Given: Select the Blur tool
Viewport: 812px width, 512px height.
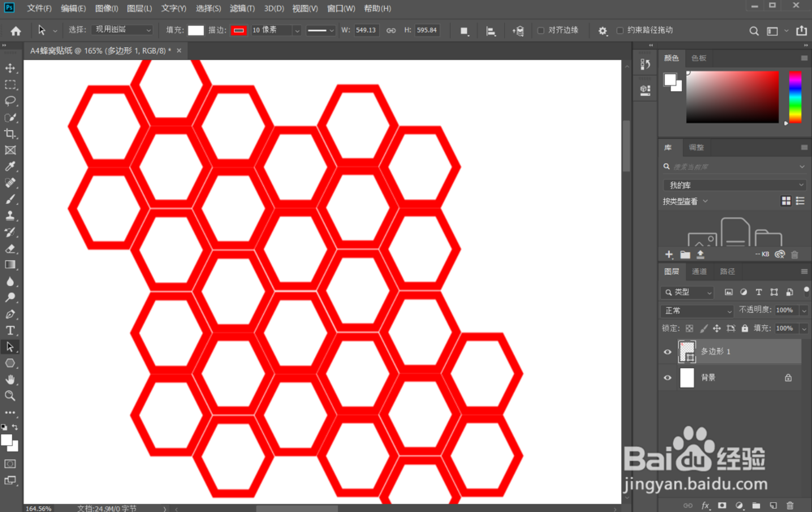Looking at the screenshot, I should [x=10, y=281].
